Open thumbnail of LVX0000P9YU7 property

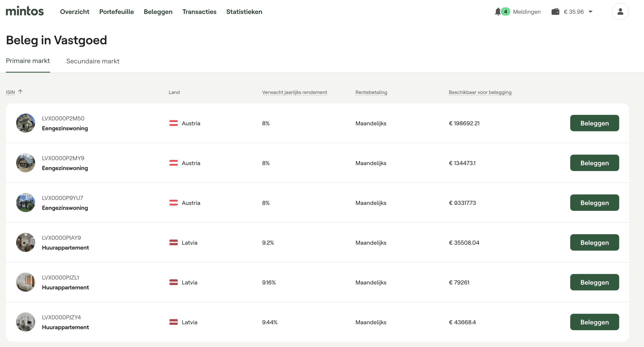click(x=26, y=203)
